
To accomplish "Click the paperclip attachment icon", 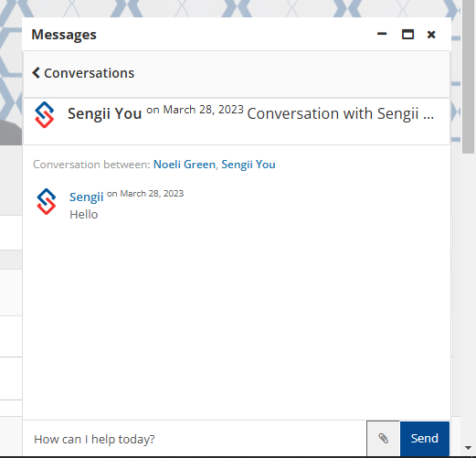I will click(383, 439).
